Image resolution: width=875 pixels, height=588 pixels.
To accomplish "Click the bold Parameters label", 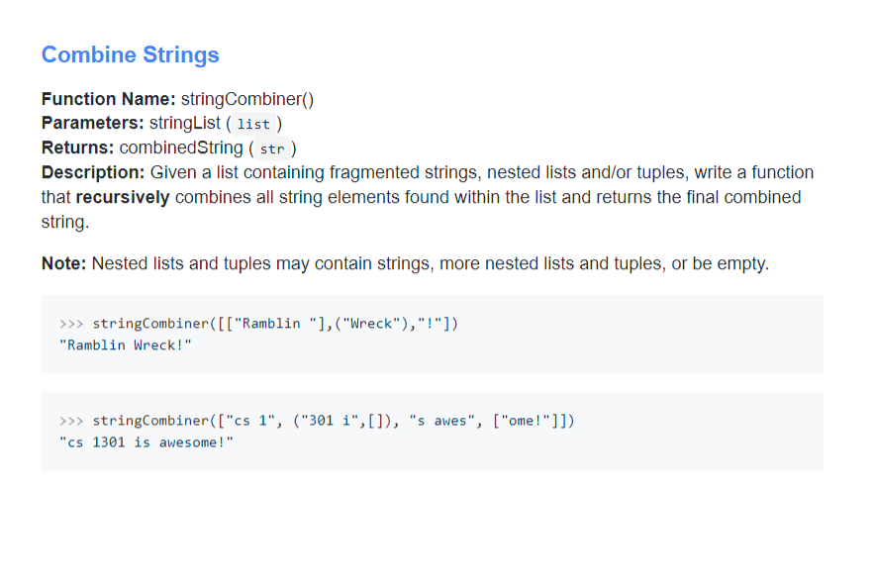I will (93, 123).
